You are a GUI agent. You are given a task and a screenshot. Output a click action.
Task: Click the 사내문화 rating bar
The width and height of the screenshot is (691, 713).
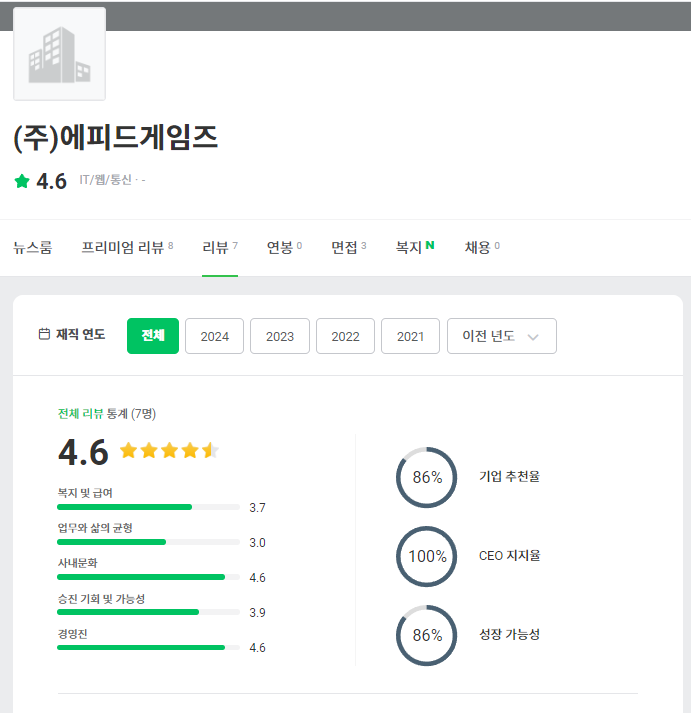pyautogui.click(x=148, y=577)
